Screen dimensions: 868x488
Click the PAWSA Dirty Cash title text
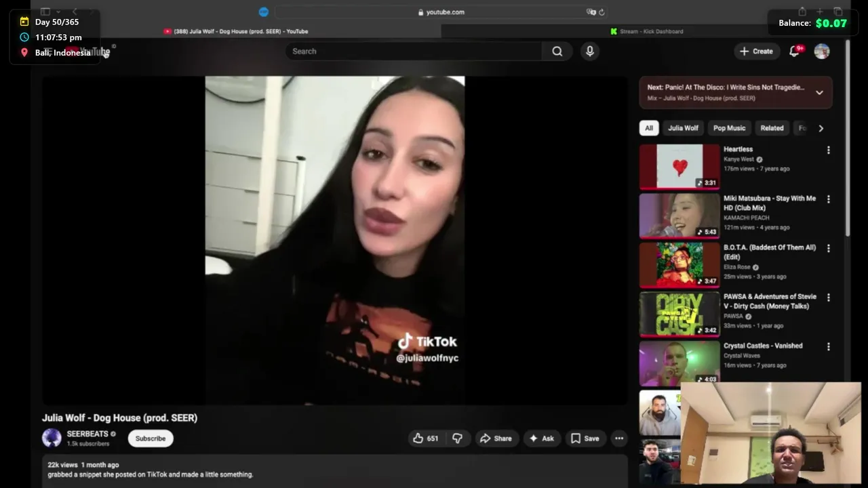pos(770,302)
